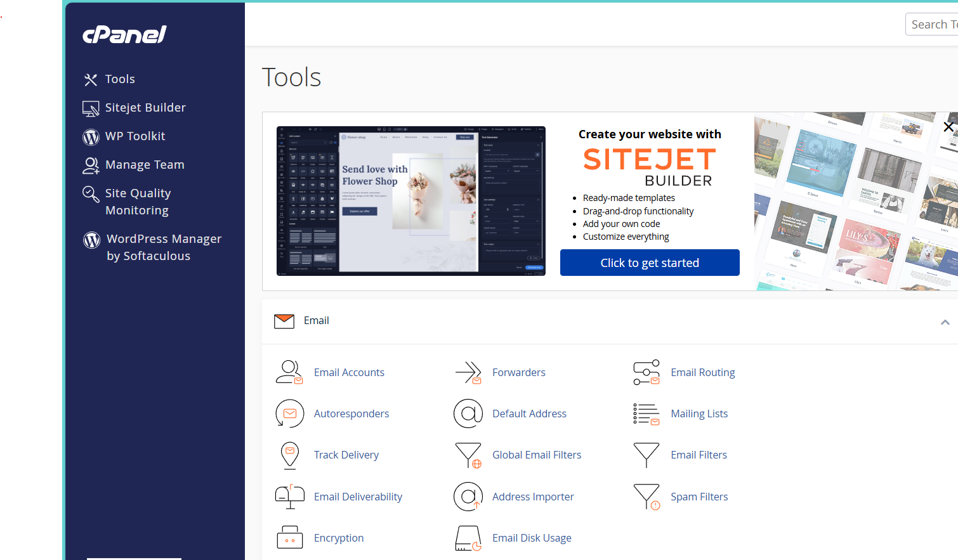Click the Sitejet editor preview screenshot
Image resolution: width=958 pixels, height=560 pixels.
(411, 201)
